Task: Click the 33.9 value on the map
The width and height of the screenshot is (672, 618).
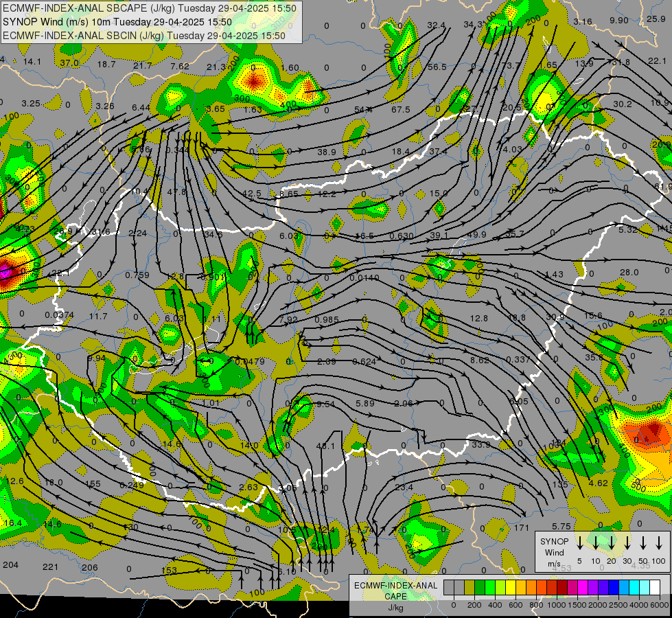Action: [x=481, y=445]
